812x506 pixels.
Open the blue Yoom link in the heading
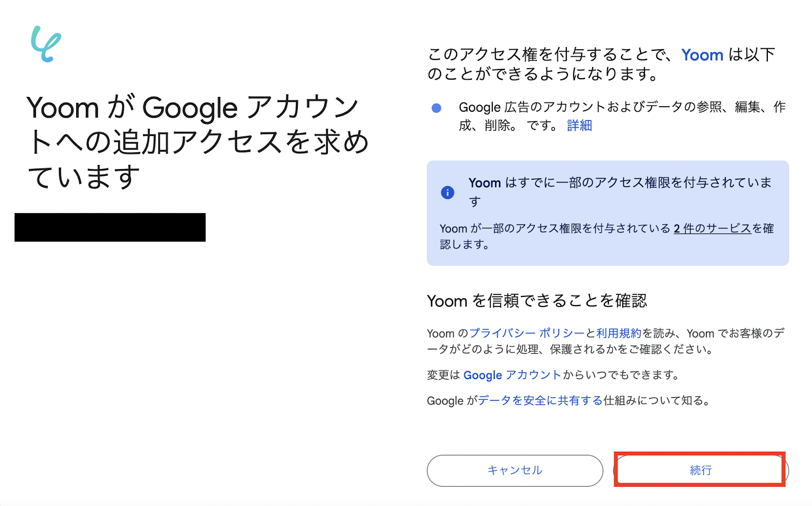click(x=702, y=55)
